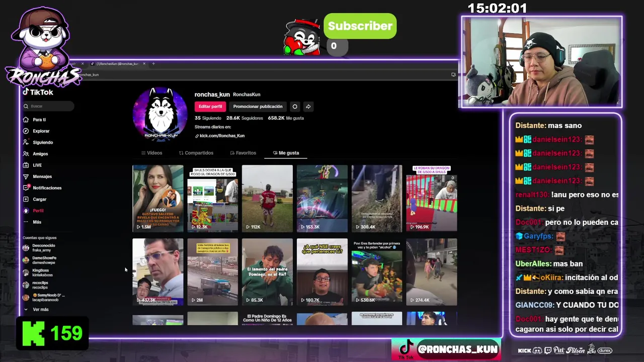Switch to the Favoritos tab
This screenshot has width=644, height=362.
click(x=243, y=153)
